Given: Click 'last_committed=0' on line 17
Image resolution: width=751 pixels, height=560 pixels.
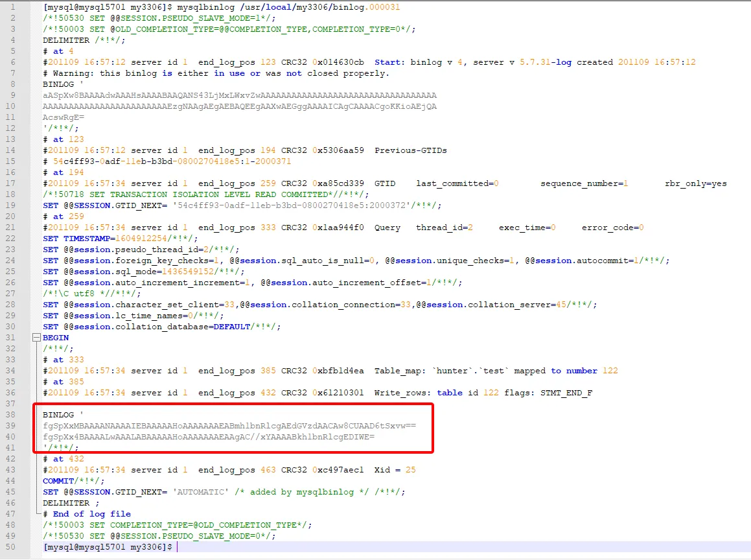Looking at the screenshot, I should (x=457, y=183).
